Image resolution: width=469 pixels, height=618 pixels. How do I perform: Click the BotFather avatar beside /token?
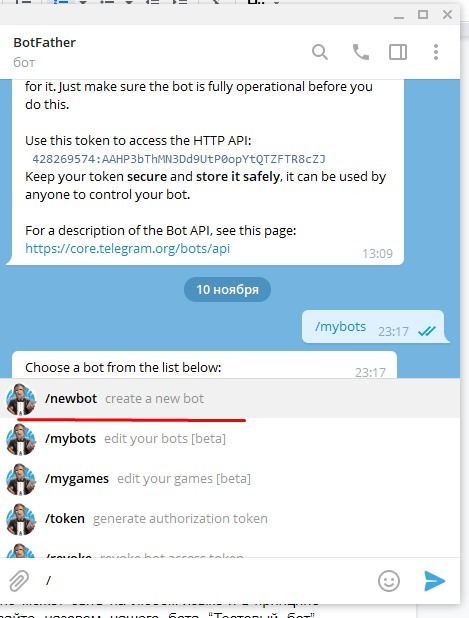click(x=21, y=519)
